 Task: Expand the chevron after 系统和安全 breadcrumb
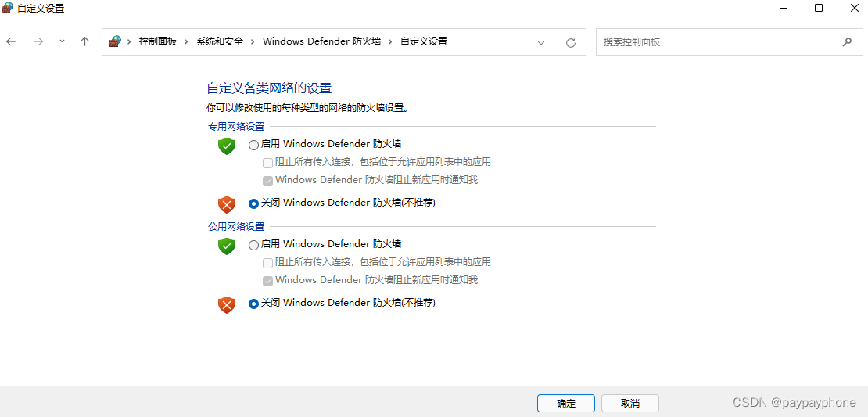pyautogui.click(x=253, y=41)
